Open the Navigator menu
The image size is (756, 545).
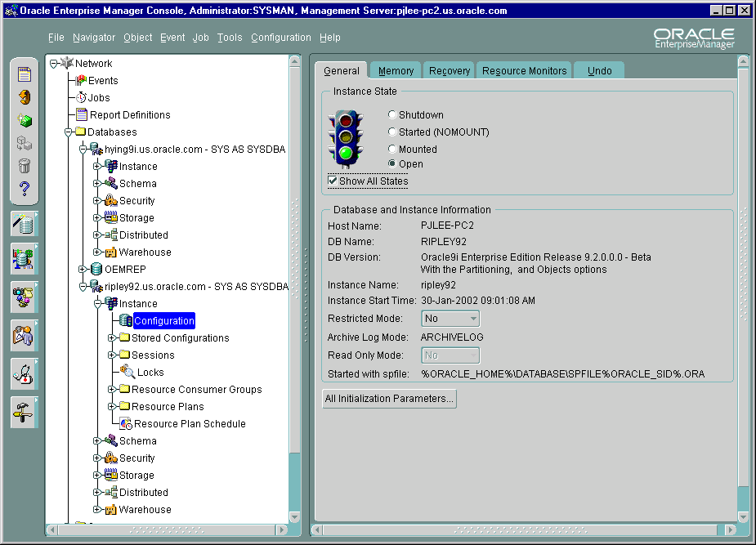click(x=94, y=37)
